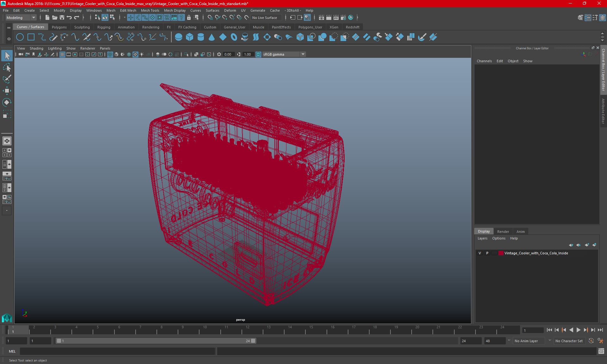Image resolution: width=607 pixels, height=364 pixels.
Task: Activate the Lasso Select tool
Action: pos(7,68)
